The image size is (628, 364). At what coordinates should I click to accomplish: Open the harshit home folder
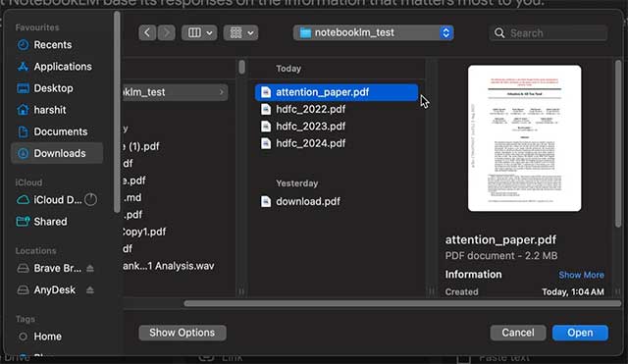[x=57, y=110]
